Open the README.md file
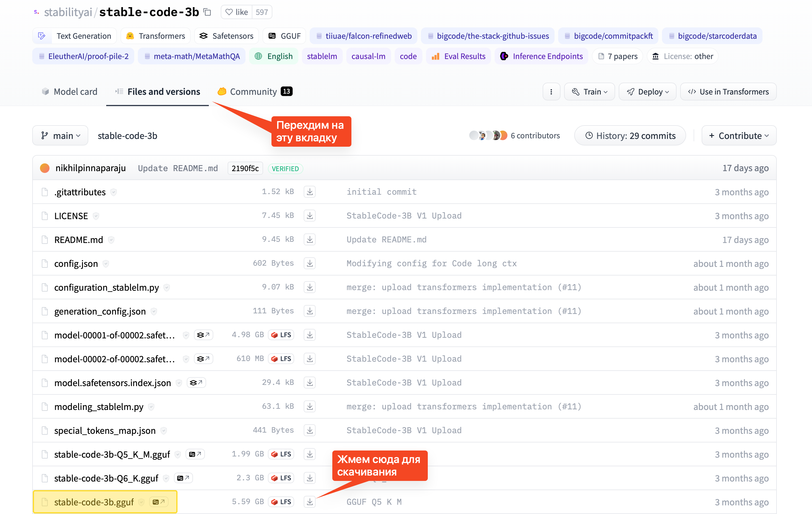 (78, 240)
